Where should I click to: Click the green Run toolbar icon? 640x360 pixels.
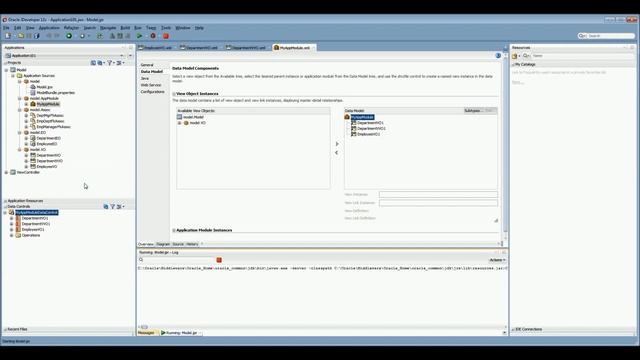[x=140, y=36]
